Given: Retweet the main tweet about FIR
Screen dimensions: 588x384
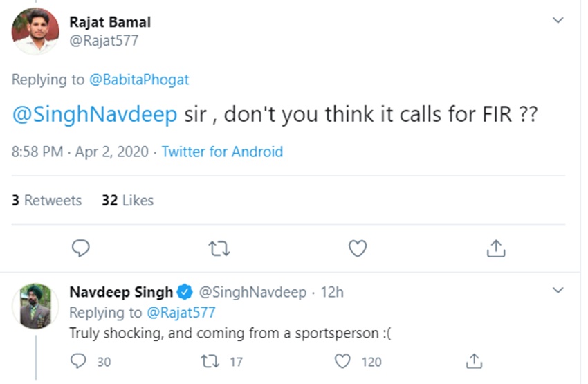Looking at the screenshot, I should (219, 248).
